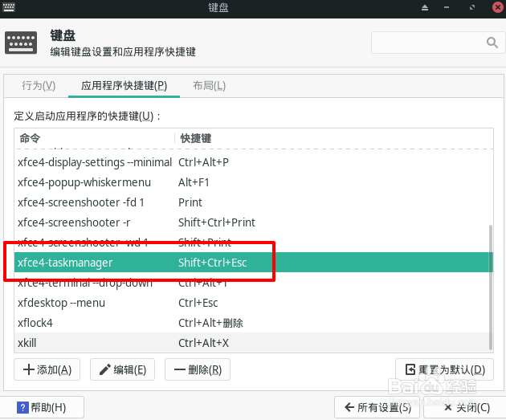Click the Shift+Ctrl+Print shortcut cell
Image resolution: width=506 pixels, height=420 pixels.
point(217,222)
